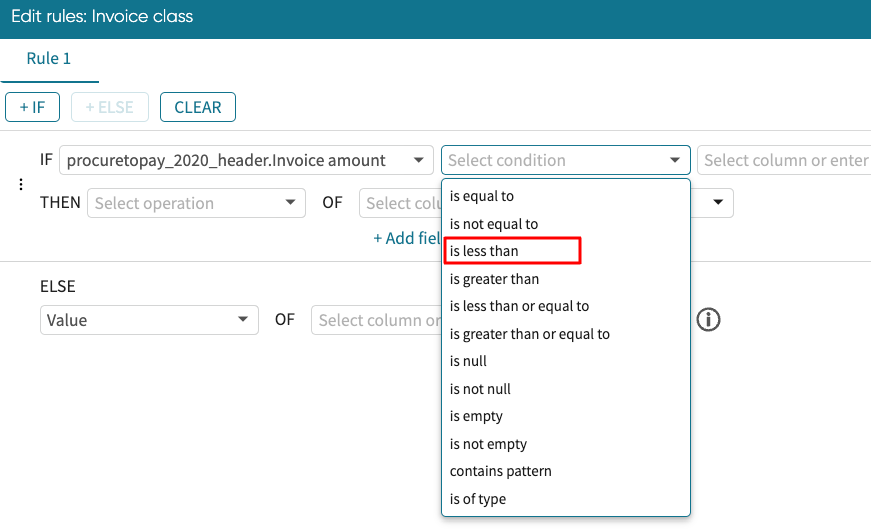
Task: Open the three-dot rule options menu
Action: tap(20, 184)
